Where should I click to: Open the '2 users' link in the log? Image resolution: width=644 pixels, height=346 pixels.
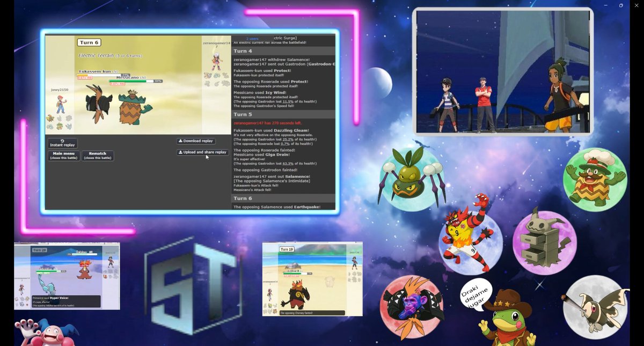252,39
